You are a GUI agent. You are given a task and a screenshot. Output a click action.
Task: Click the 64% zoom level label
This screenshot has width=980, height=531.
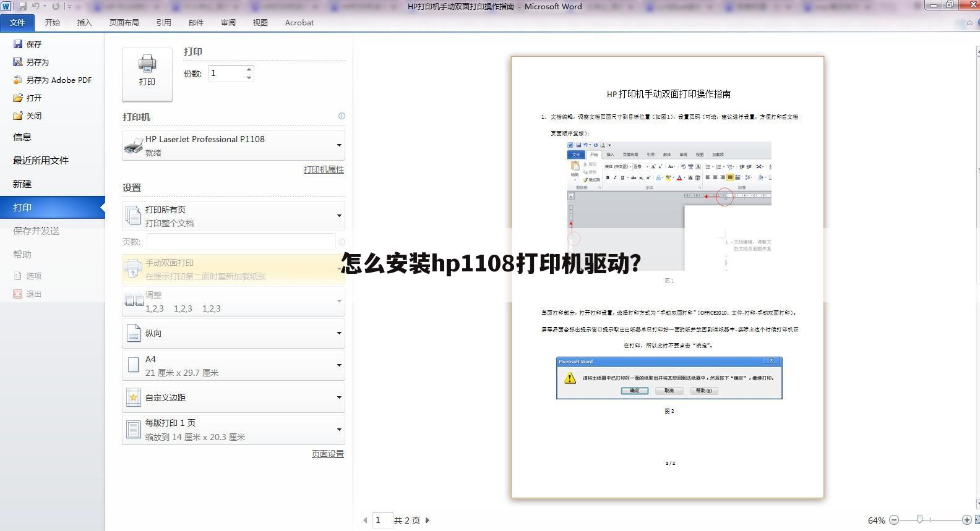pyautogui.click(x=876, y=520)
